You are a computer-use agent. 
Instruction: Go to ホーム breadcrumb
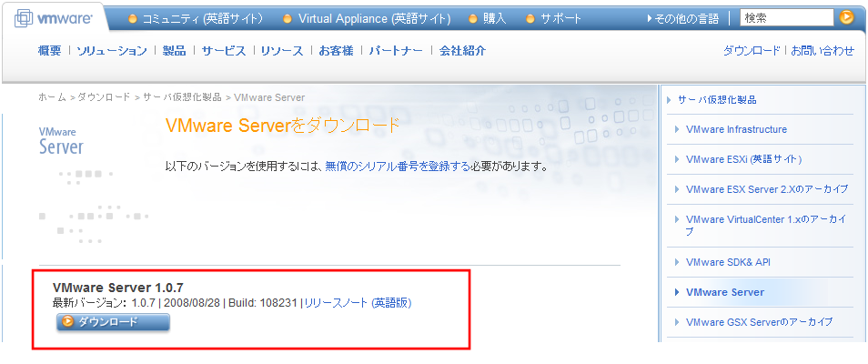[x=52, y=97]
